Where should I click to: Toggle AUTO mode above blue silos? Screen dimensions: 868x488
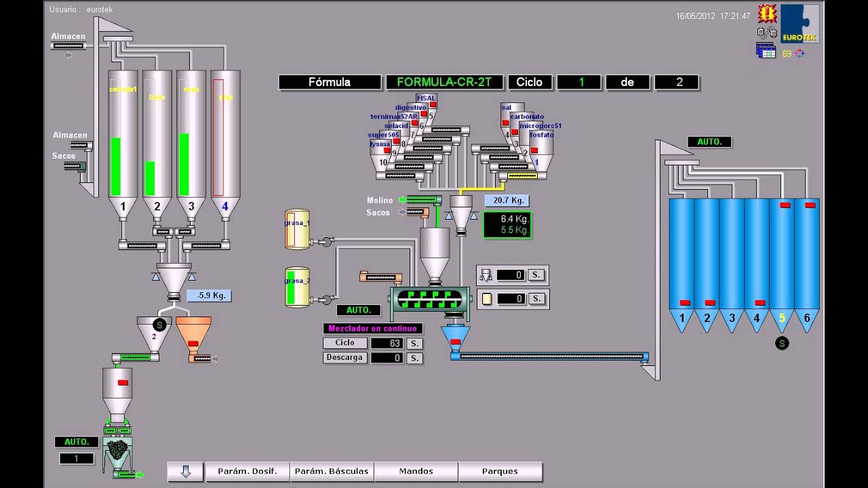(709, 142)
